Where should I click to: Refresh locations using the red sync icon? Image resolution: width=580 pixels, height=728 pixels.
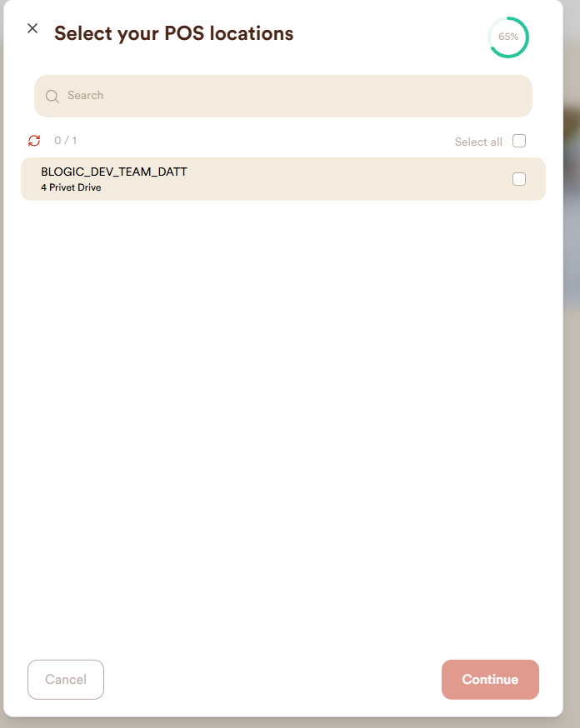[x=34, y=140]
